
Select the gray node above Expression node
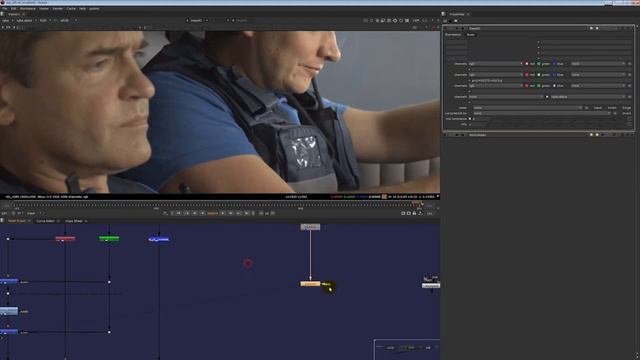point(310,227)
